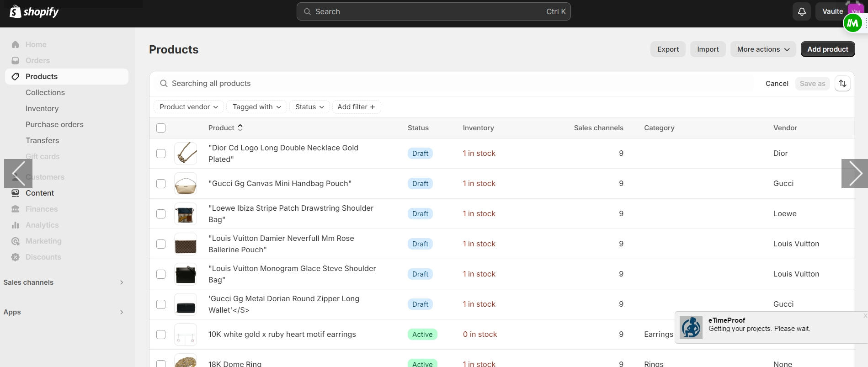
Task: Open Gucci Canvas Mini Handbag thumbnail
Action: click(x=186, y=183)
